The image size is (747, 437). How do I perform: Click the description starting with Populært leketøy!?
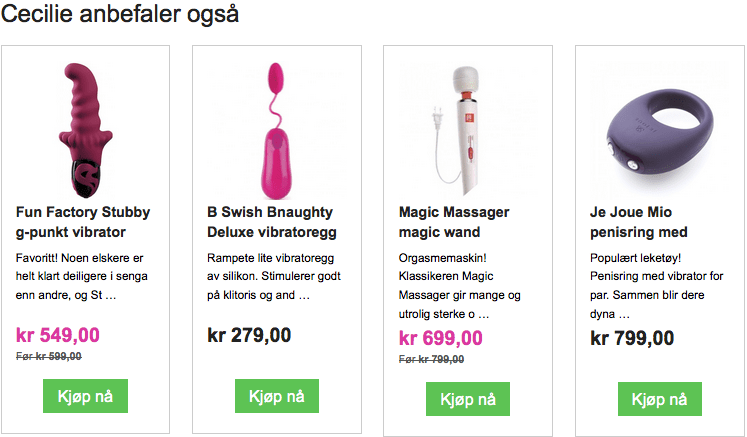point(656,286)
